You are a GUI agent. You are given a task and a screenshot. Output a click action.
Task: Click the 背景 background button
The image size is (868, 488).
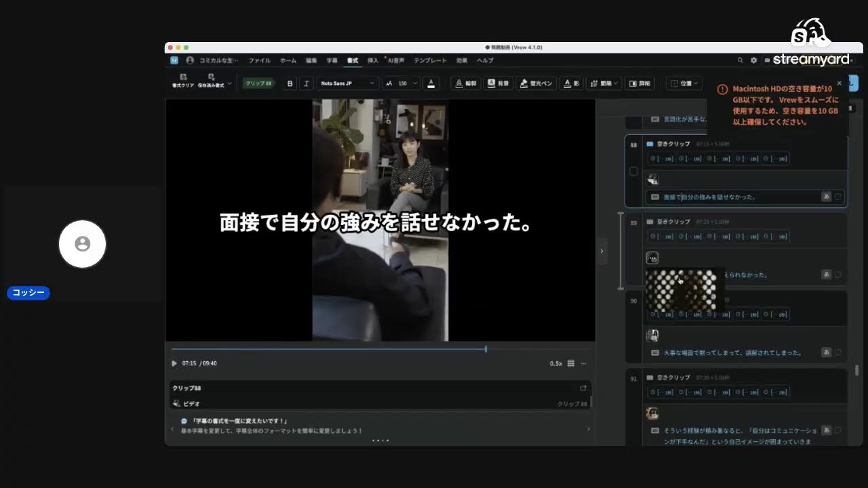(498, 83)
